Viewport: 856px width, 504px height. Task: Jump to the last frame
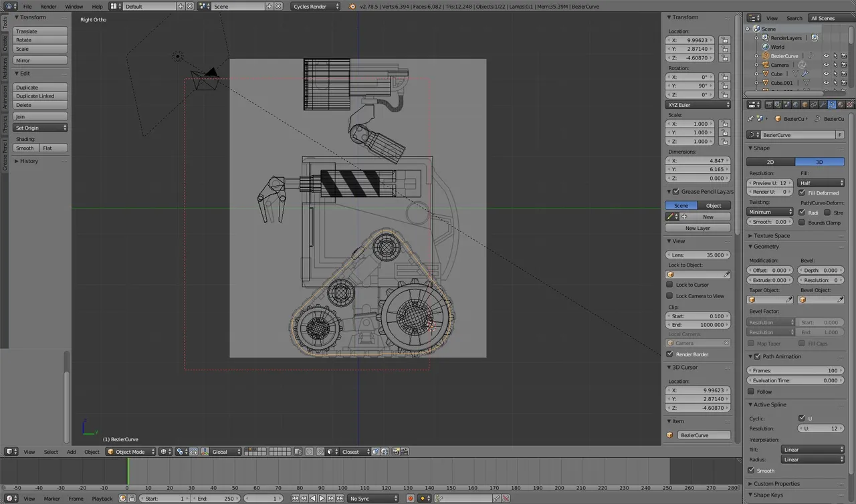tap(340, 498)
